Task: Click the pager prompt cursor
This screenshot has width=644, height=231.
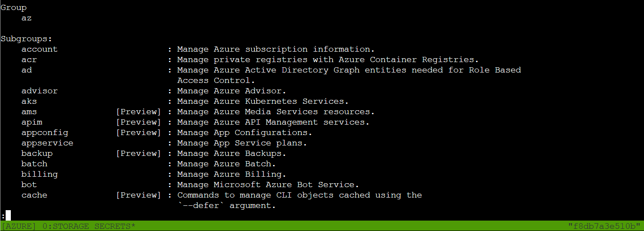Action: tap(8, 215)
